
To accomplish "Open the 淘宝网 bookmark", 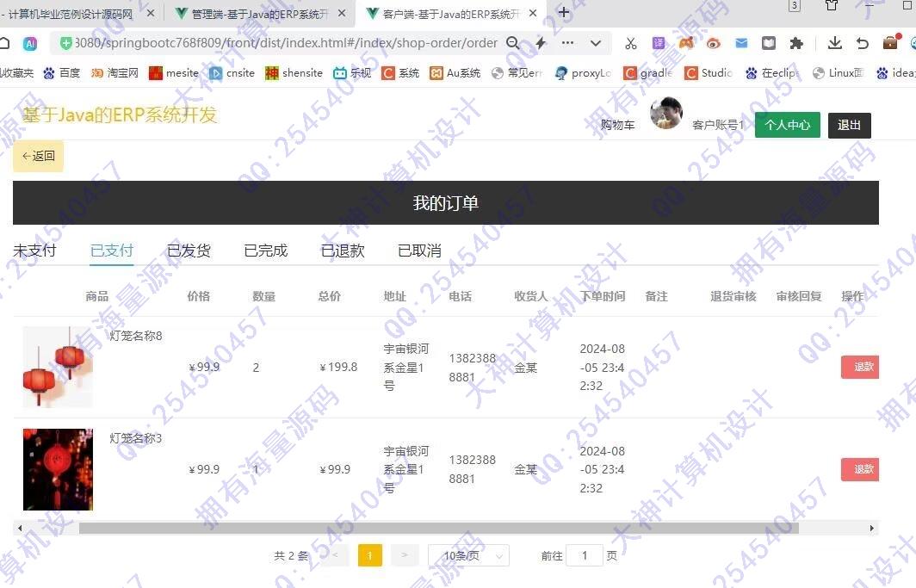I will (115, 73).
